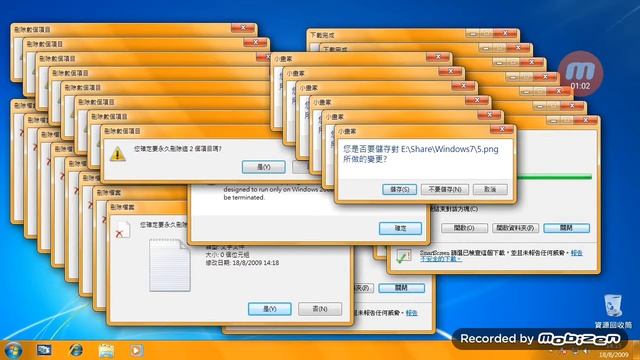Image resolution: width=640 pixels, height=360 pixels.
Task: Open Windows Explorer folder icon on taskbar
Action: [106, 351]
